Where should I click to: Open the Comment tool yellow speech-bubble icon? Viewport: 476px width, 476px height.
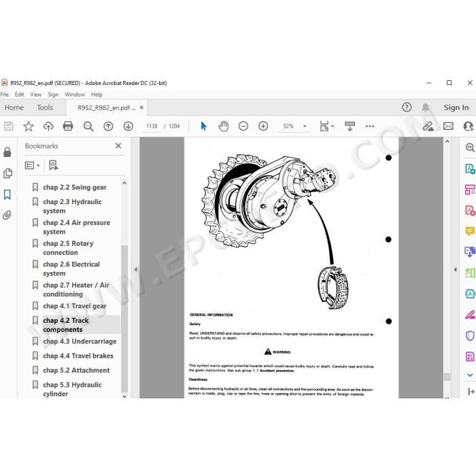point(470,231)
